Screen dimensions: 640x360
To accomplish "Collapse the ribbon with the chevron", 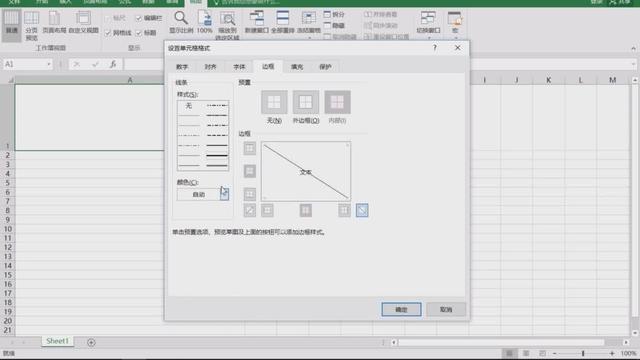I will pos(633,49).
